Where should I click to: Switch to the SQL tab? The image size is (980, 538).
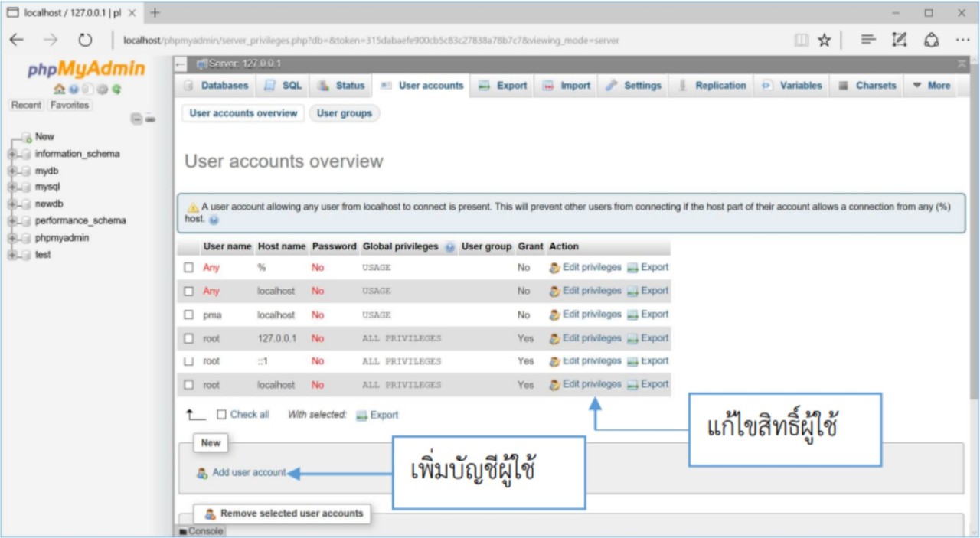(x=283, y=86)
